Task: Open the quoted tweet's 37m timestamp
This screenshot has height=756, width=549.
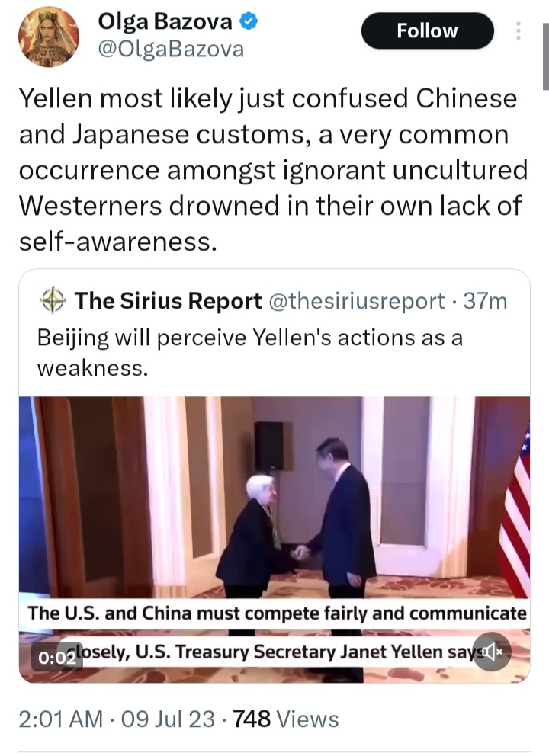Action: 485,301
